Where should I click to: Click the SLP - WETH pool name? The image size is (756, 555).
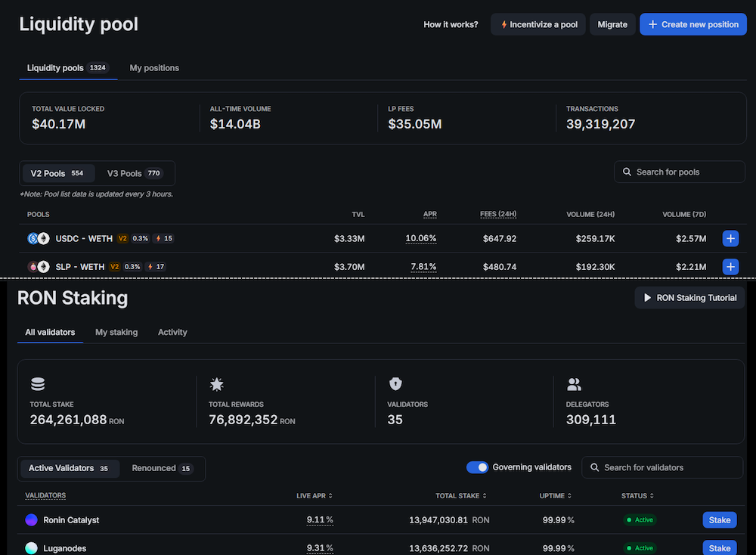80,267
